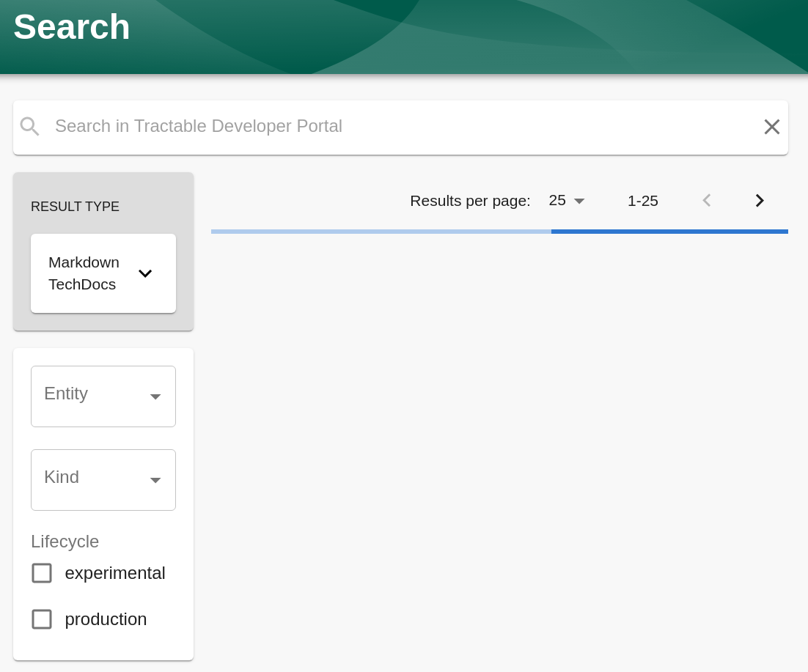The width and height of the screenshot is (808, 672).
Task: Click the results per page arrow
Action: (579, 200)
